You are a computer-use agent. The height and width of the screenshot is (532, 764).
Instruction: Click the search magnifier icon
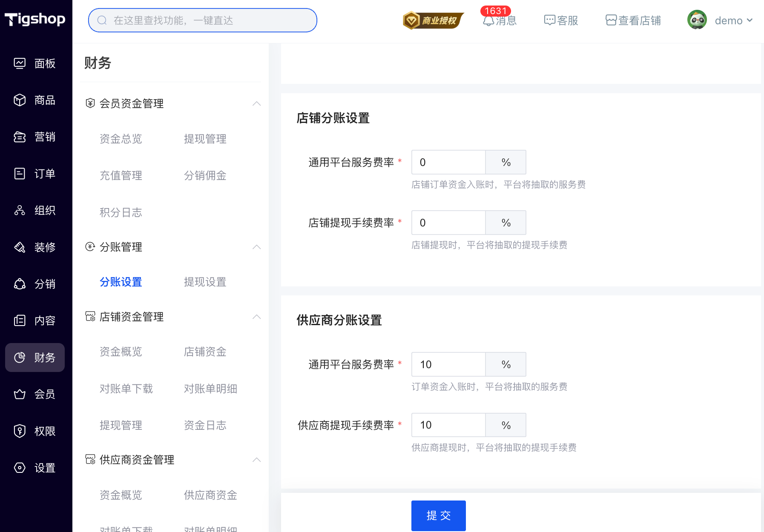[102, 20]
